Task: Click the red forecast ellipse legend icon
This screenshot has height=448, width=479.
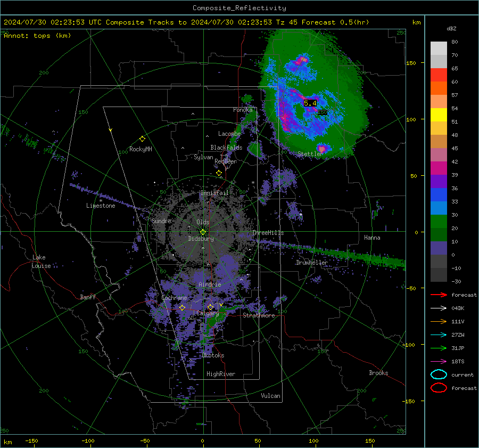Action: [x=439, y=388]
